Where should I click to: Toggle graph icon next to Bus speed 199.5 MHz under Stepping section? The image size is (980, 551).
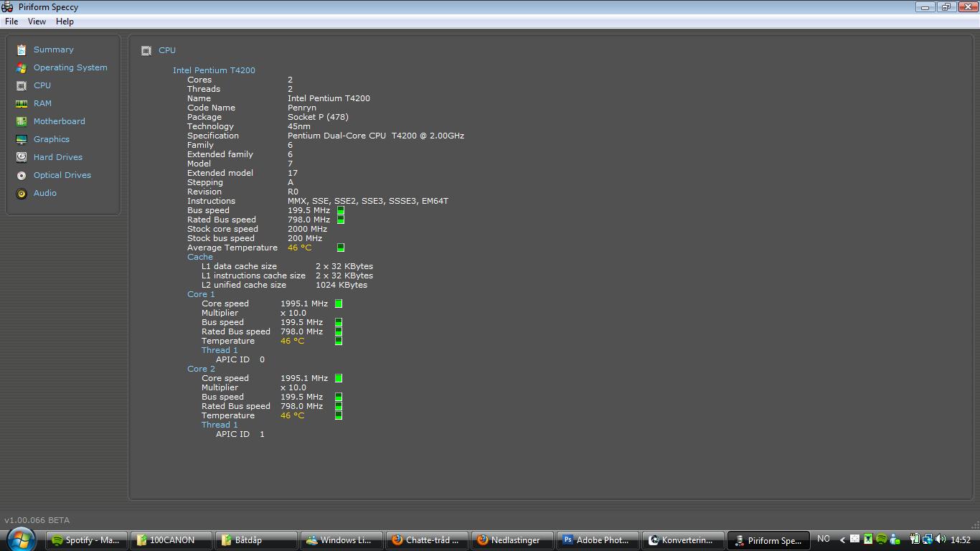click(x=341, y=210)
